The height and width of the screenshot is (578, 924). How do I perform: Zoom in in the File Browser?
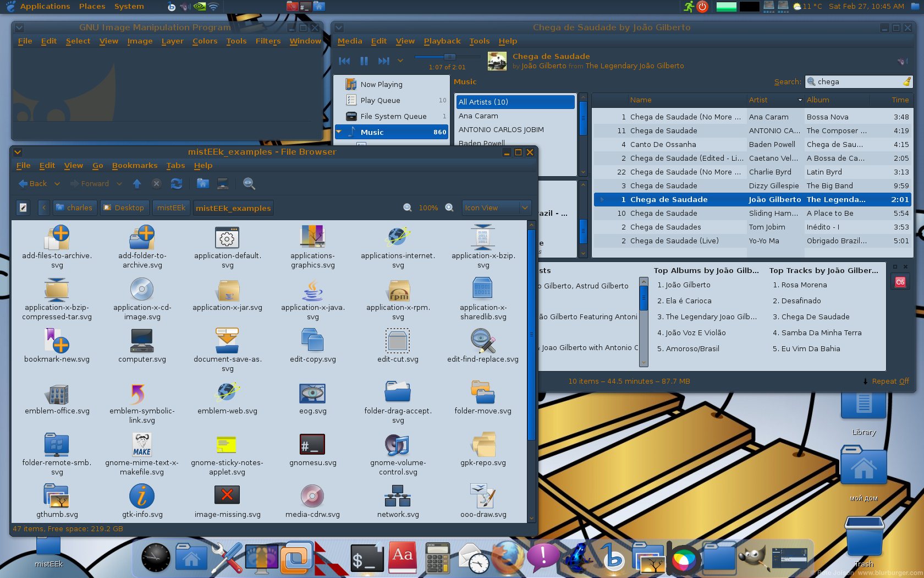449,208
